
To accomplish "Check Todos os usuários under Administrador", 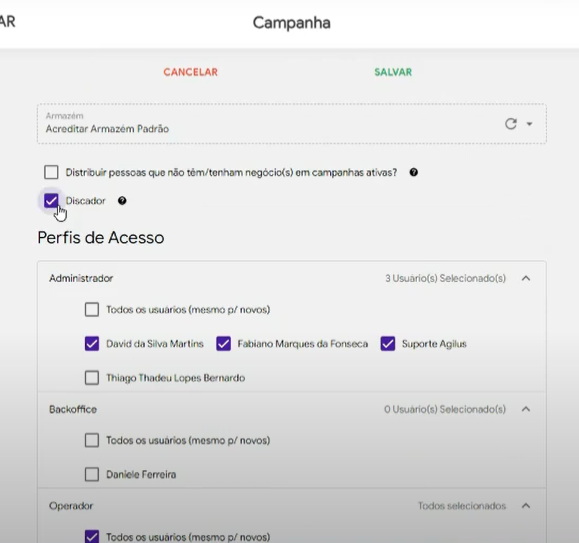I will (x=92, y=309).
